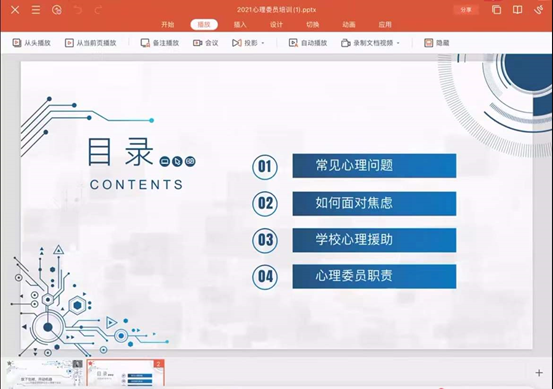The height and width of the screenshot is (389, 553).
Task: Add a new slide with plus button
Action: point(539,372)
